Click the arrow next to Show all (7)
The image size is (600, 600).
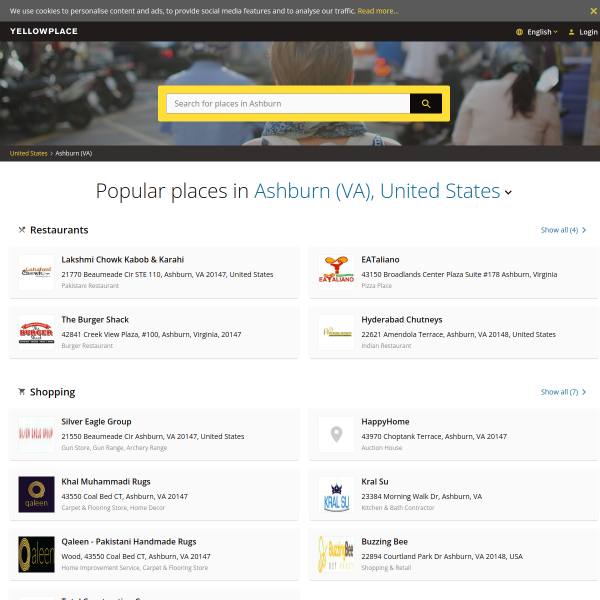pyautogui.click(x=584, y=392)
